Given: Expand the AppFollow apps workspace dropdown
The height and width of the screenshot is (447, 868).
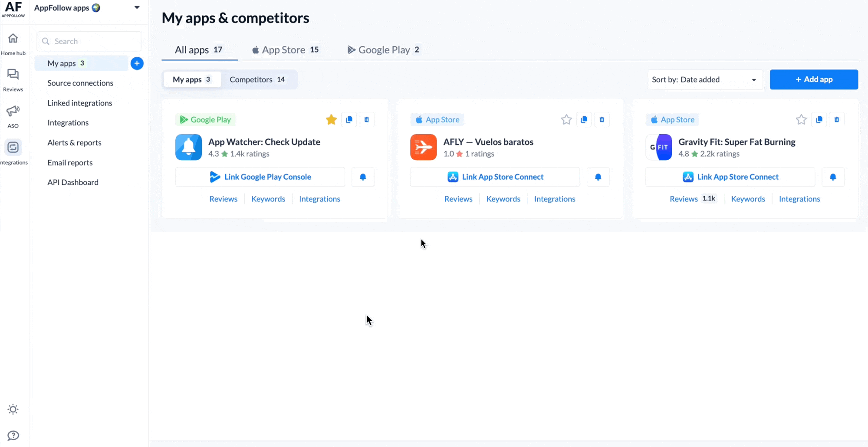Looking at the screenshot, I should pos(137,7).
